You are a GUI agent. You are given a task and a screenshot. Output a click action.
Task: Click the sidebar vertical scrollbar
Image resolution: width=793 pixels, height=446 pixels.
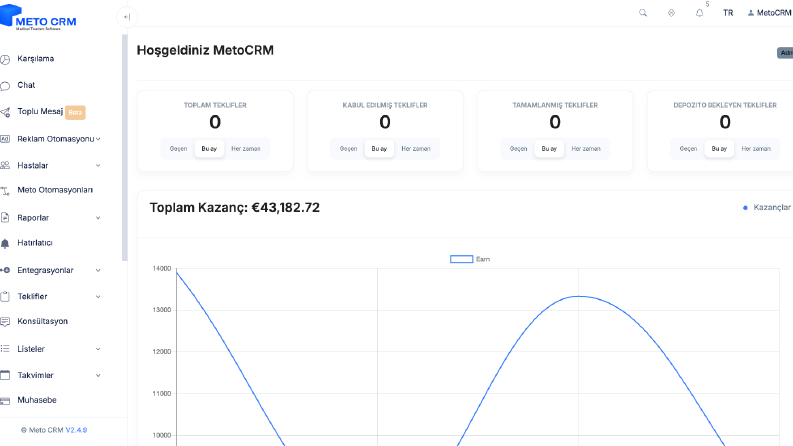click(124, 148)
